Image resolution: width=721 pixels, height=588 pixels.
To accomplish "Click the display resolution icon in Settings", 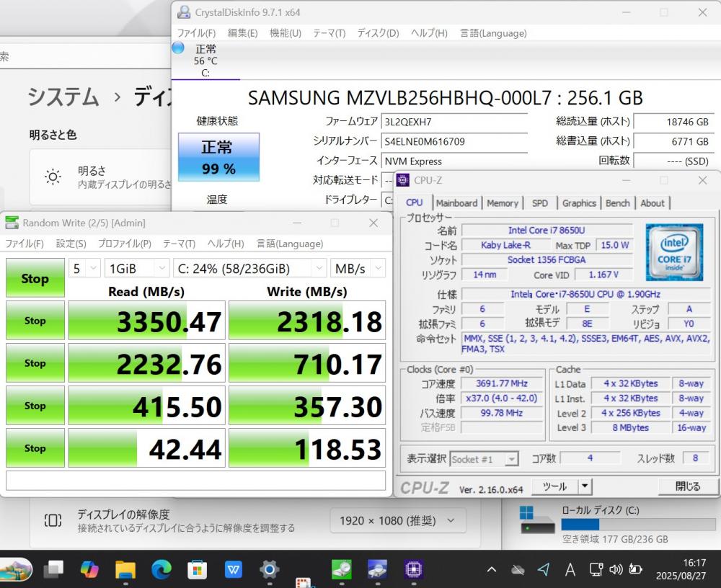I will tap(53, 520).
